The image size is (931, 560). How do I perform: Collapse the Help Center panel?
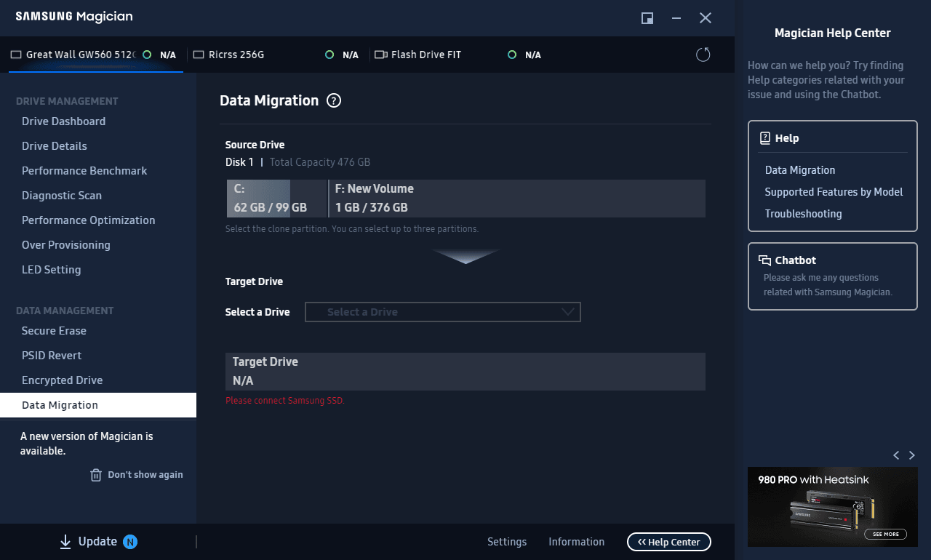point(669,542)
